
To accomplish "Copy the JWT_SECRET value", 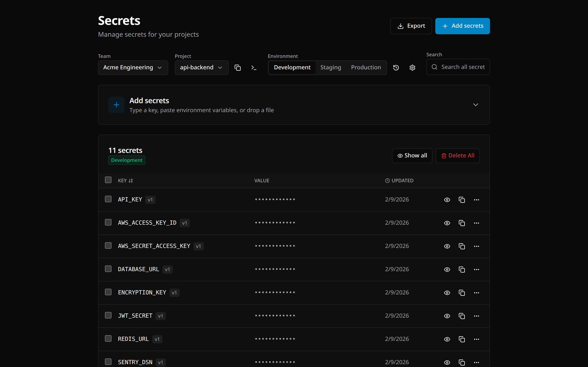I will click(462, 316).
